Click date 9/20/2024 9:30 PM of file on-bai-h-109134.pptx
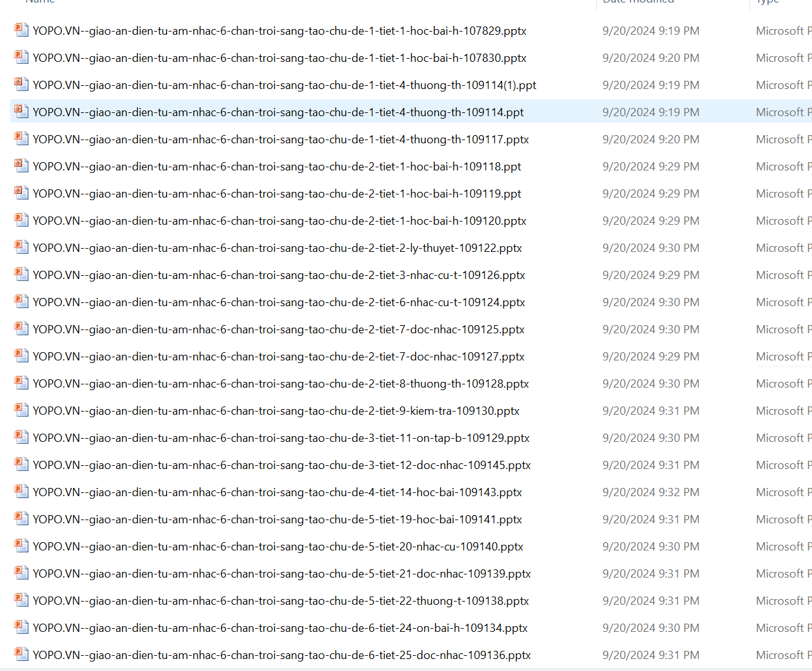This screenshot has width=812, height=671. tap(650, 628)
